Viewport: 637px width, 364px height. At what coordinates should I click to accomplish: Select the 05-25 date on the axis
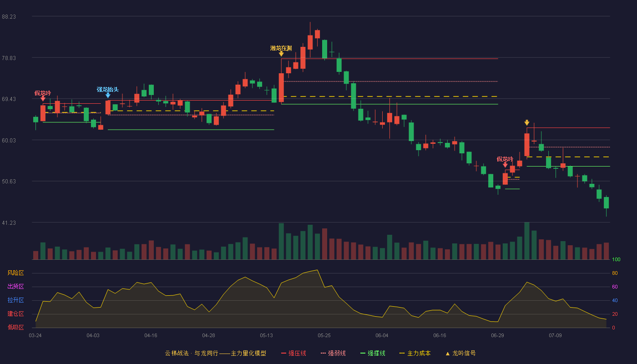click(x=324, y=335)
